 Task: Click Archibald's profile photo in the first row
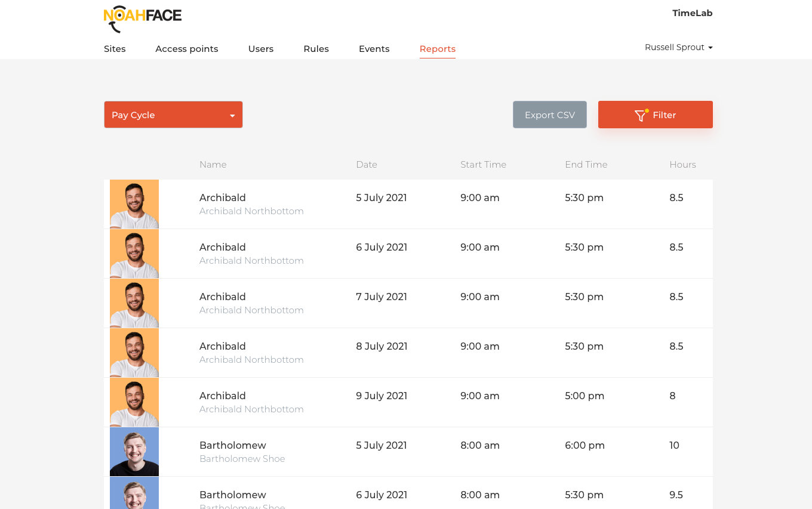click(x=134, y=203)
